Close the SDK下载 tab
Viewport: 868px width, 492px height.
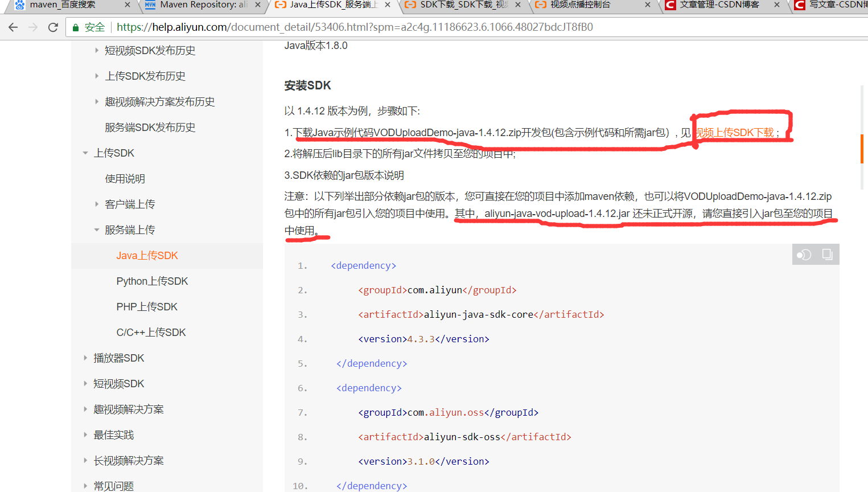(x=518, y=5)
